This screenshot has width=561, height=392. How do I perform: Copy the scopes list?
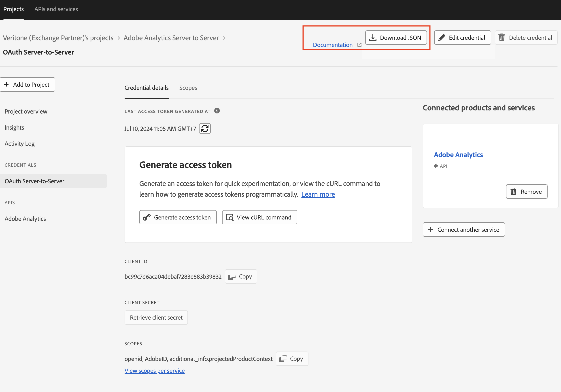coord(292,358)
